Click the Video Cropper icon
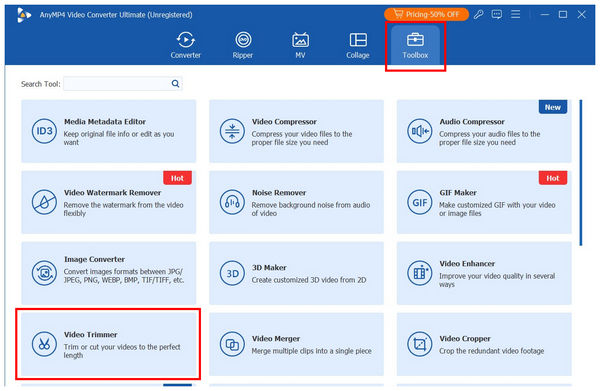This screenshot has height=391, width=600. 420,344
